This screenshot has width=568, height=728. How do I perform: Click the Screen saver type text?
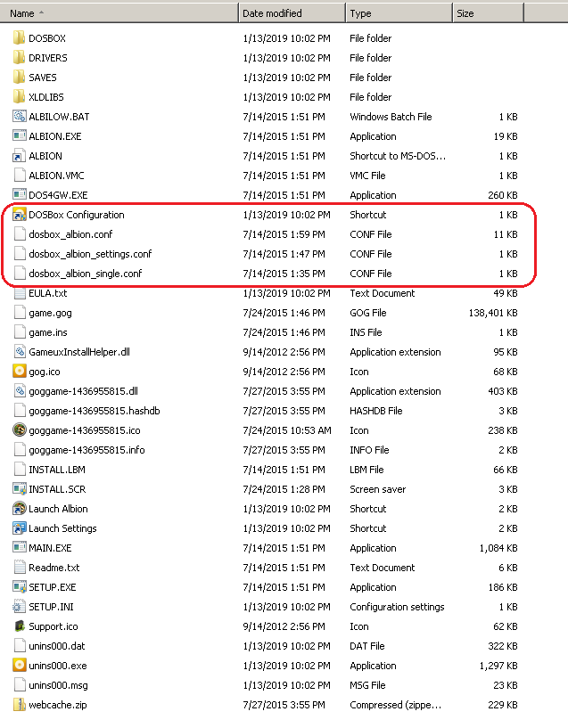pyautogui.click(x=377, y=489)
